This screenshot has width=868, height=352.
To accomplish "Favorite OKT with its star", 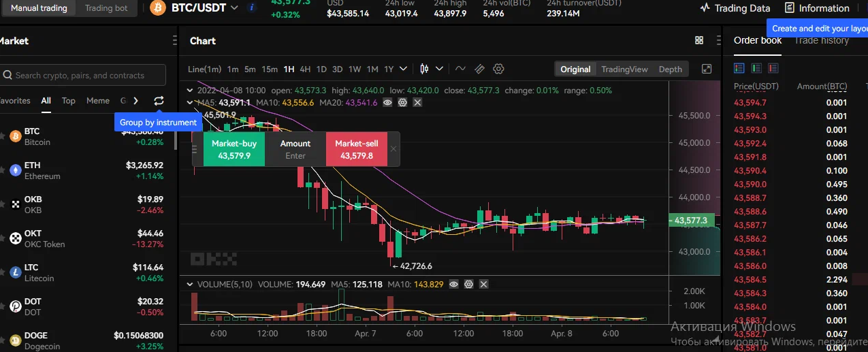I will point(2,238).
